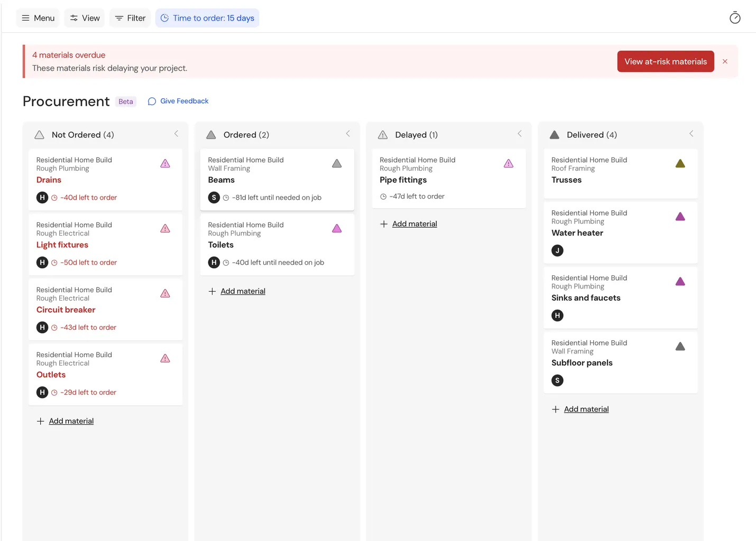
Task: Add material to Delayed column
Action: click(x=409, y=224)
